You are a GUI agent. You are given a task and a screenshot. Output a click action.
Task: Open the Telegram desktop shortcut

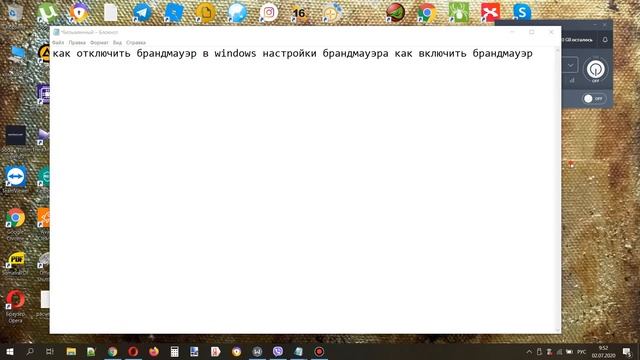142,13
